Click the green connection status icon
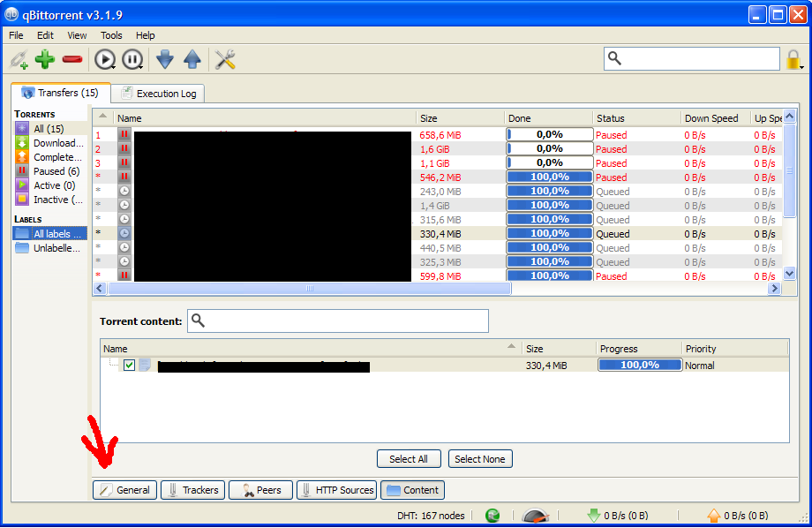The height and width of the screenshot is (528, 812). 492,515
